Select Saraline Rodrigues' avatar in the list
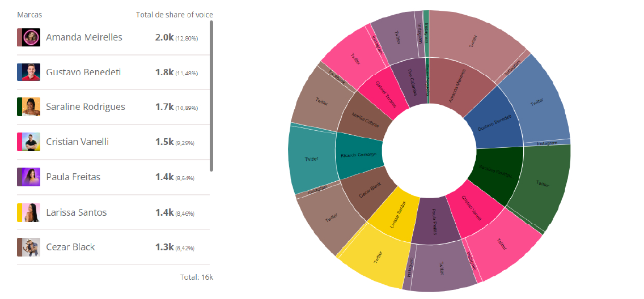This screenshot has width=644, height=299. click(x=28, y=107)
